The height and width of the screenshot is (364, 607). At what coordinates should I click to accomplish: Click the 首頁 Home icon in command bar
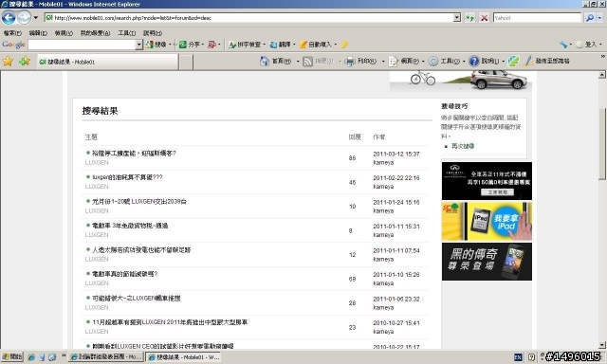pyautogui.click(x=265, y=61)
